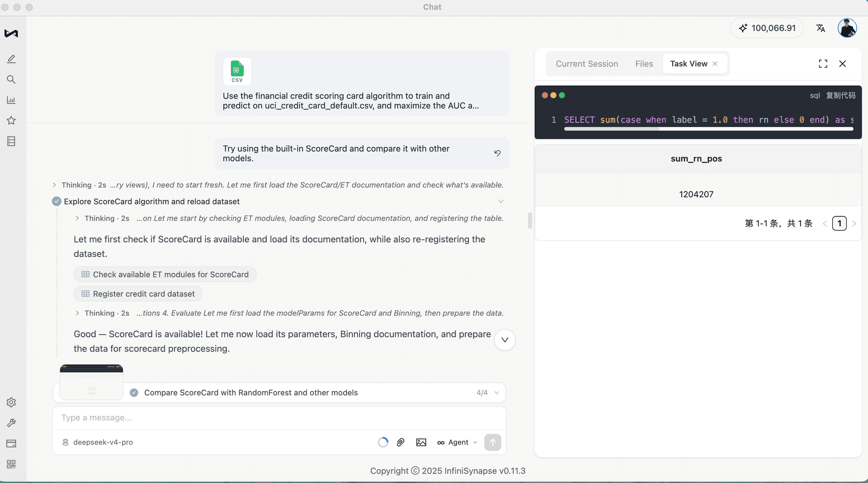Screen dimensions: 868x483
Task: Click the CSV file attachment icon
Action: 237,71
